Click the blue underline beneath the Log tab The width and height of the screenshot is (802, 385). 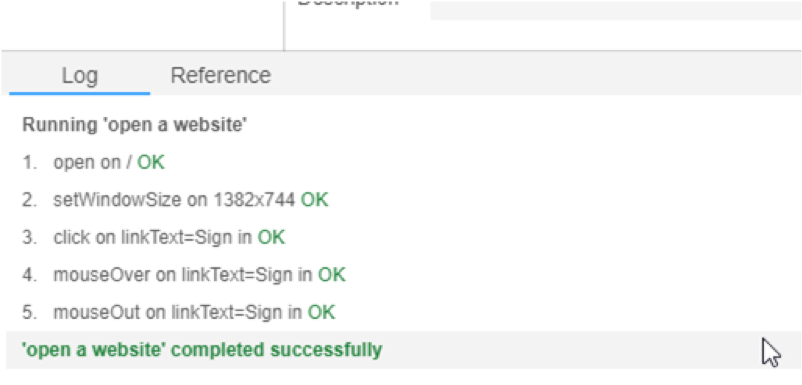[x=80, y=94]
